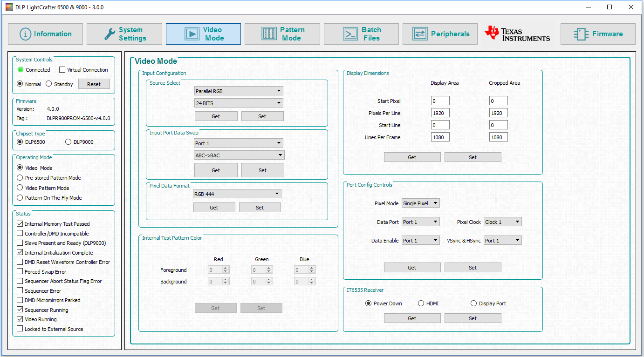Select the Normal power mode radio button
Screen dimensions: 644x357
coord(20,84)
